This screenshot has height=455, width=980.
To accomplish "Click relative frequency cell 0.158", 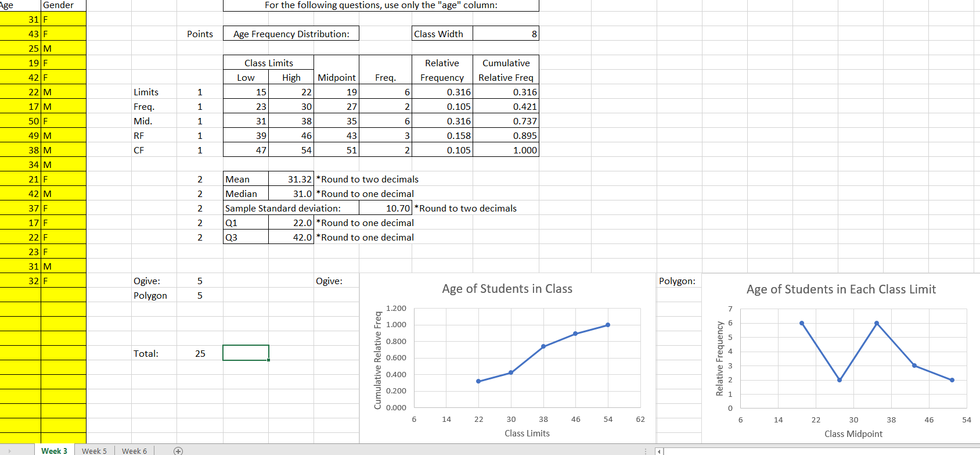I will (x=442, y=135).
